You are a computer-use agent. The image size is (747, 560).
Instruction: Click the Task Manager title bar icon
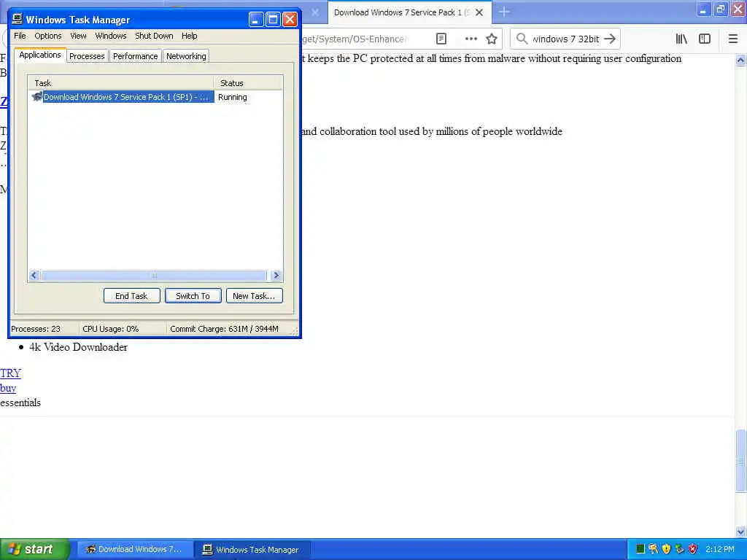click(x=18, y=19)
